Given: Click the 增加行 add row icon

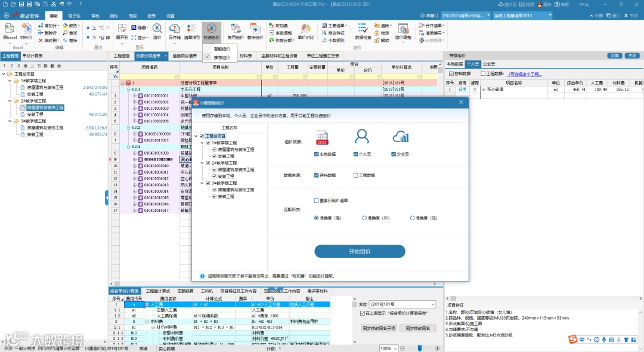Looking at the screenshot, I should click(x=41, y=26).
